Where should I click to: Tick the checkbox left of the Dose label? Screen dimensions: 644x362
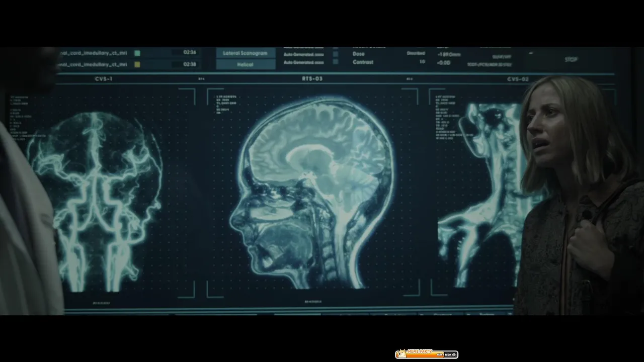click(x=336, y=54)
